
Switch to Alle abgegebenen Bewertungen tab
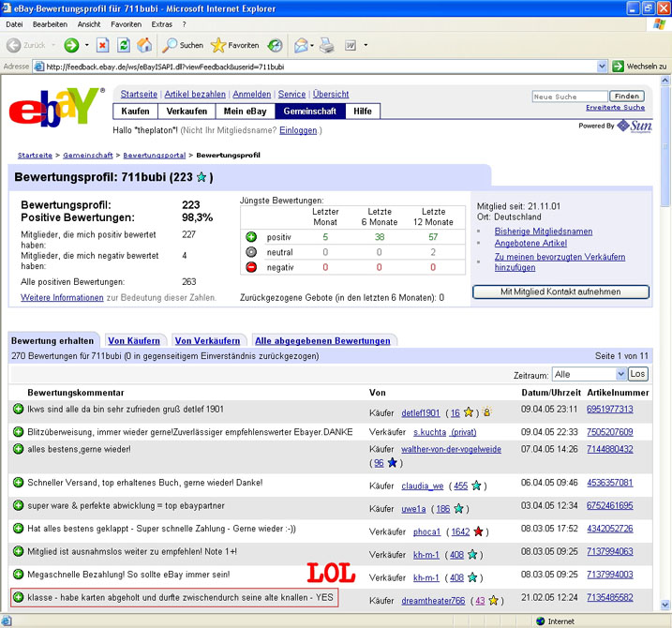pos(321,340)
